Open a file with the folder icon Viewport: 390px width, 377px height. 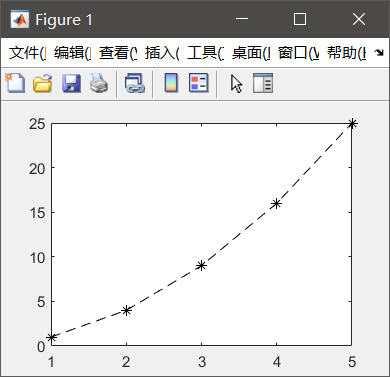click(42, 83)
